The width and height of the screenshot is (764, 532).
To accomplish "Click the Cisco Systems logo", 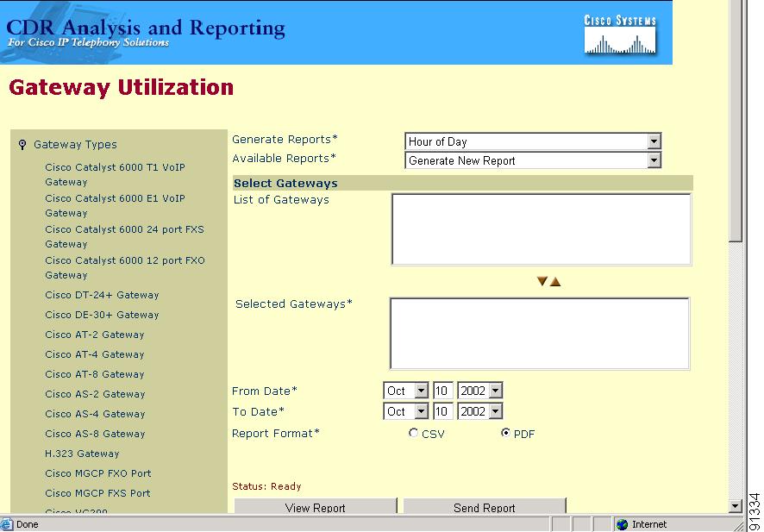I will coord(620,34).
